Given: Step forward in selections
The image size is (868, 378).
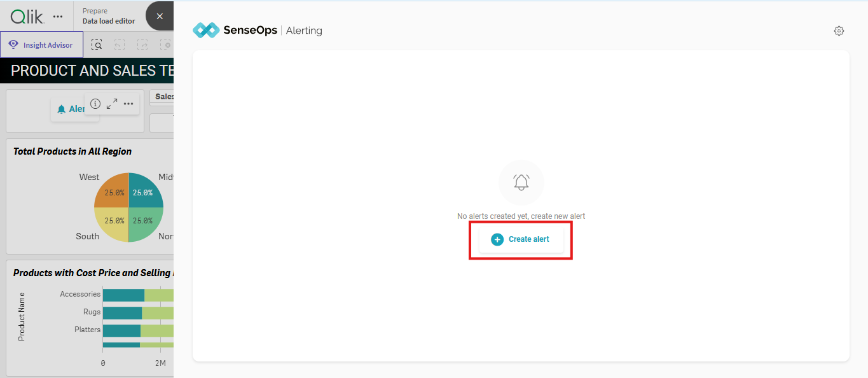Looking at the screenshot, I should (142, 45).
